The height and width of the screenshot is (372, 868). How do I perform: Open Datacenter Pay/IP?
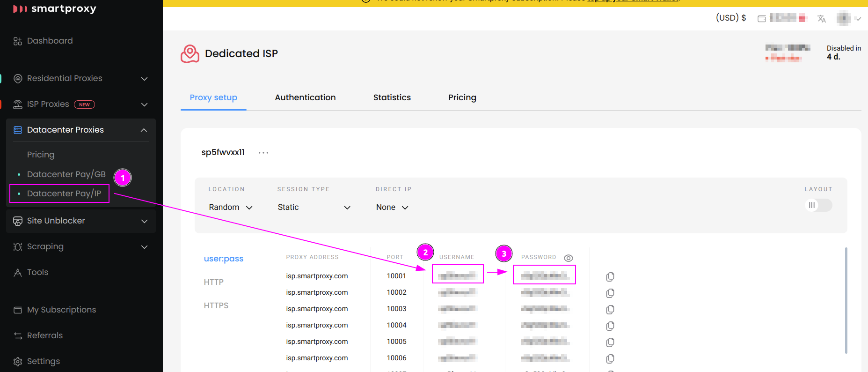pos(64,193)
